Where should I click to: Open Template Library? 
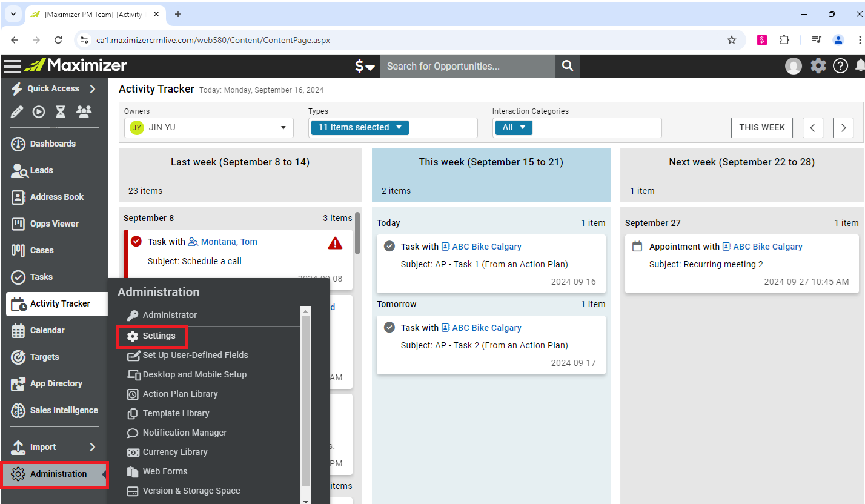coord(168,413)
